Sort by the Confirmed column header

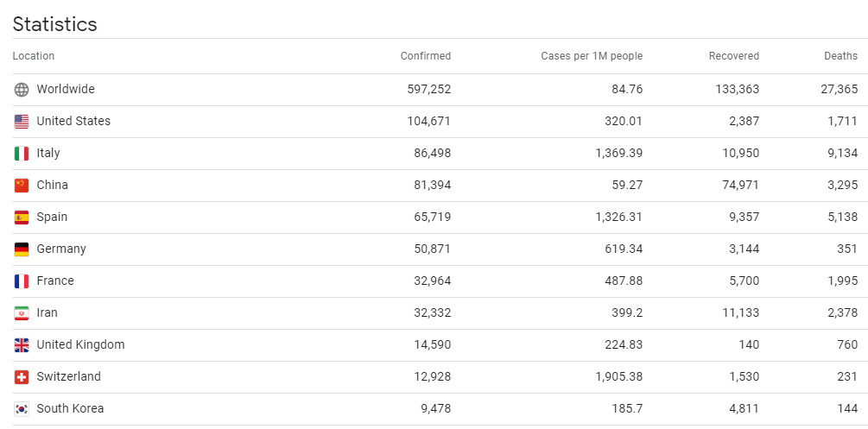pyautogui.click(x=425, y=56)
